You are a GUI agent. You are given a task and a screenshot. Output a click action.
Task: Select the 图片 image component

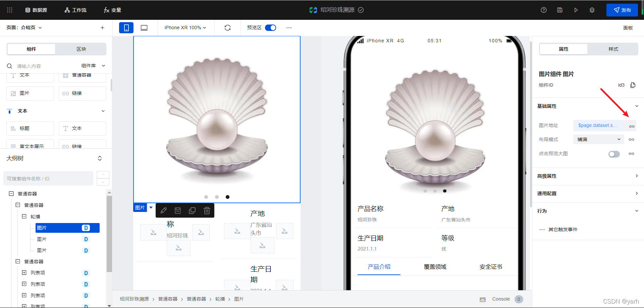(x=30, y=93)
